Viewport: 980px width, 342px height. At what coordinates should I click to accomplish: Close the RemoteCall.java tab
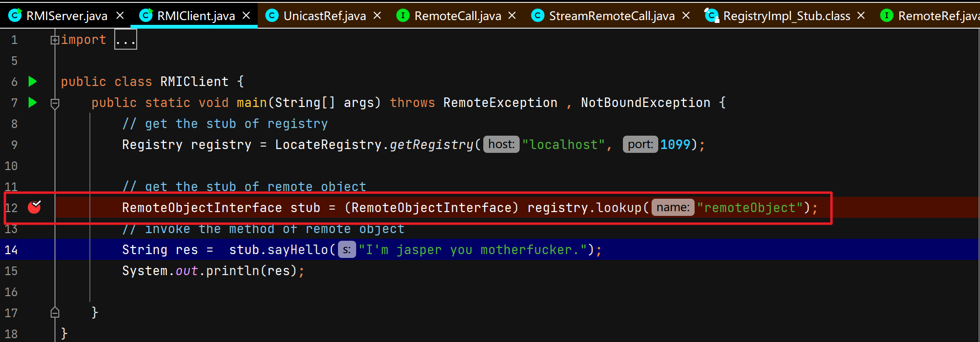coord(512,16)
